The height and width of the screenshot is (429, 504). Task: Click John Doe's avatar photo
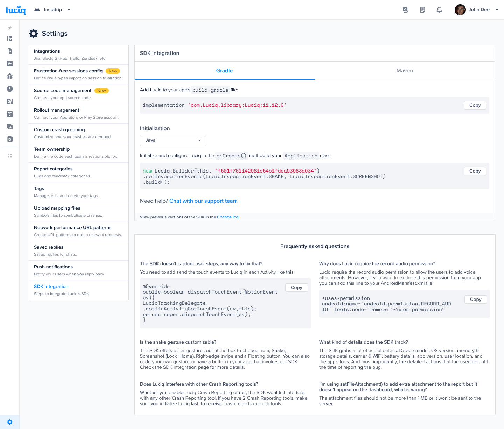(460, 10)
